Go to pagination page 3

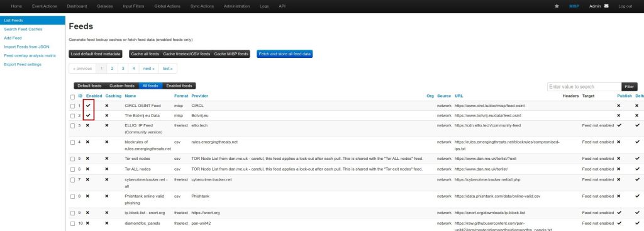123,68
